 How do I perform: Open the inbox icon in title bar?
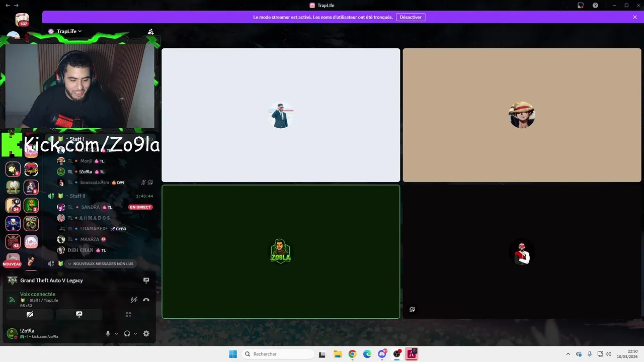point(580,5)
